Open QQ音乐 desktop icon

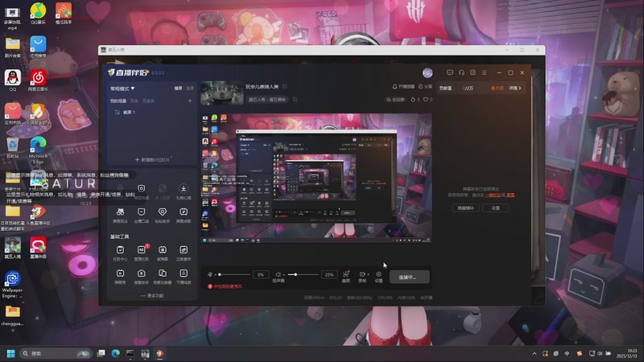pos(38,14)
